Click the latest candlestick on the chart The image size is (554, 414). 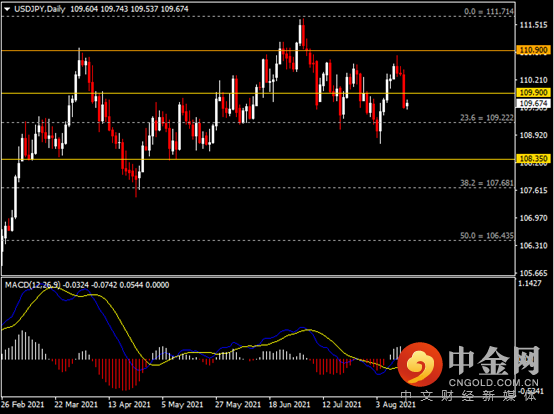tap(407, 105)
